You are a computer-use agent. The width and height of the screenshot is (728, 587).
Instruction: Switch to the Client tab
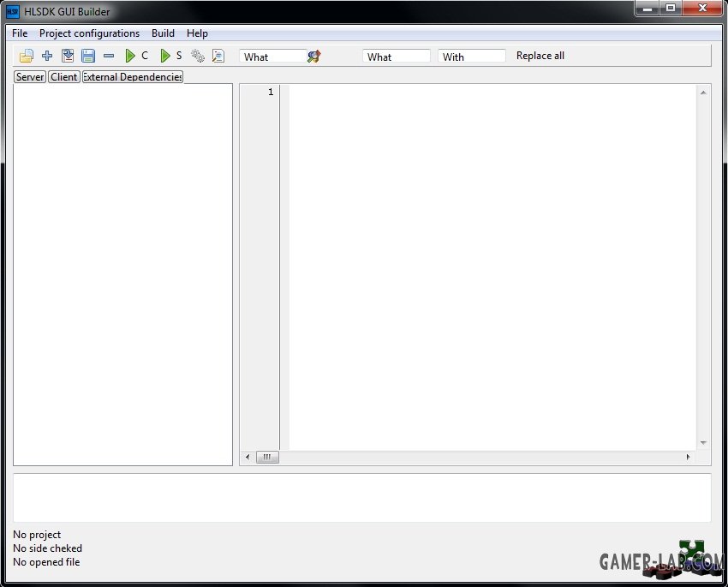tap(64, 76)
